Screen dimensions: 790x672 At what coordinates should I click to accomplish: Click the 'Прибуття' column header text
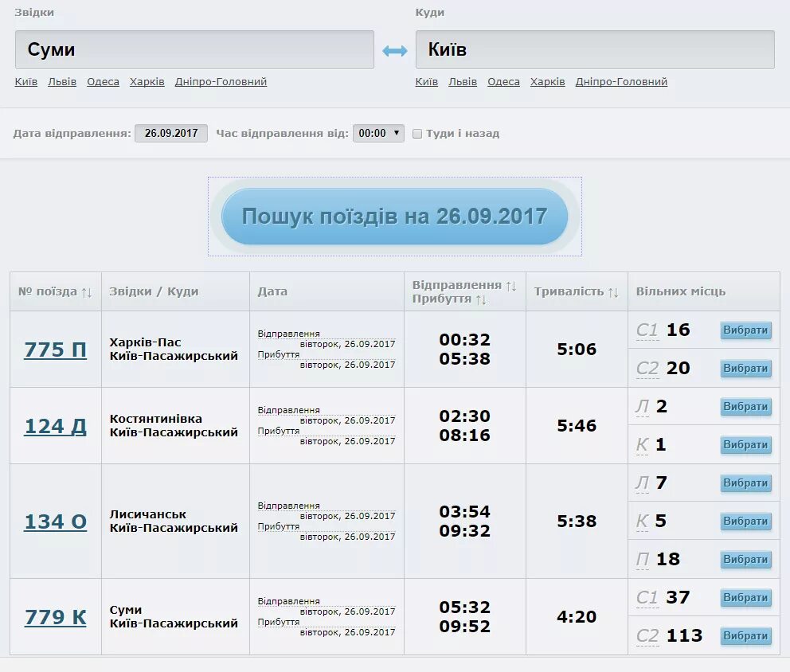pos(442,299)
